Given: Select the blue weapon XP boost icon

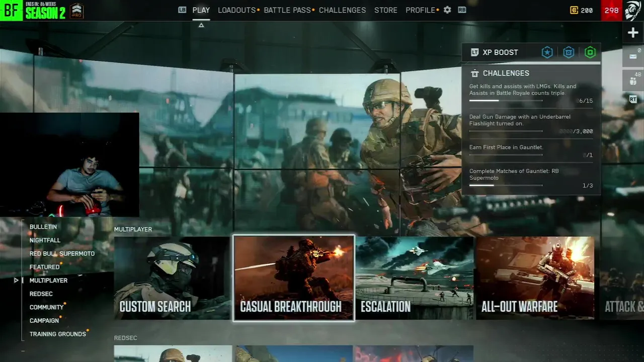Looking at the screenshot, I should tap(569, 52).
